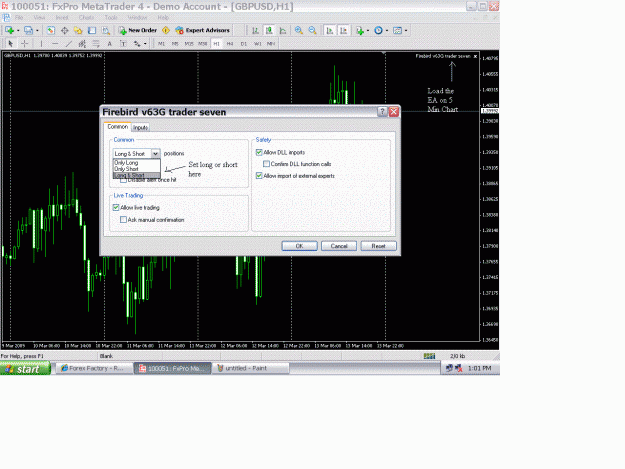Click the yellow diamond MetaEditor icon
The image size is (625, 469).
(x=166, y=30)
